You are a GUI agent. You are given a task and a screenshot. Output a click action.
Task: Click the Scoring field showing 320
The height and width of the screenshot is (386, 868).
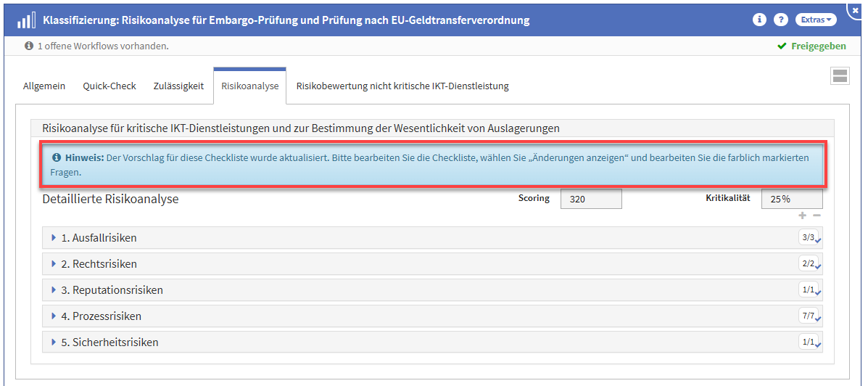(x=590, y=199)
